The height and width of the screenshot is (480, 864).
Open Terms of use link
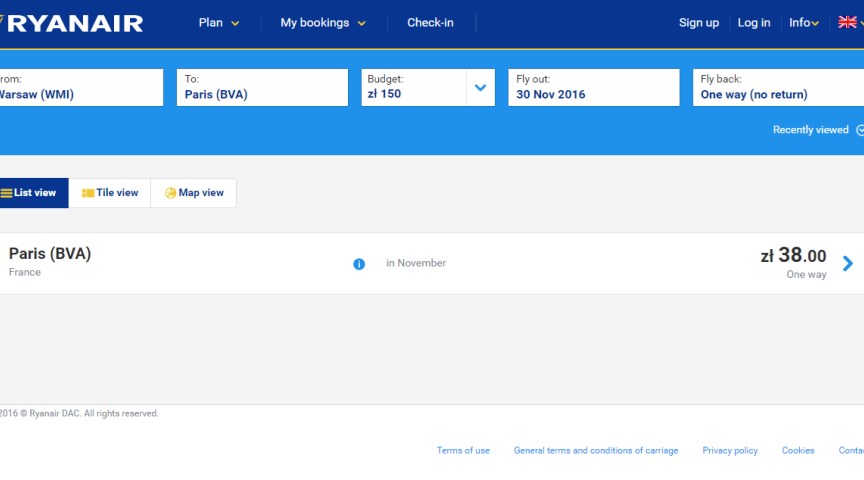click(x=463, y=450)
